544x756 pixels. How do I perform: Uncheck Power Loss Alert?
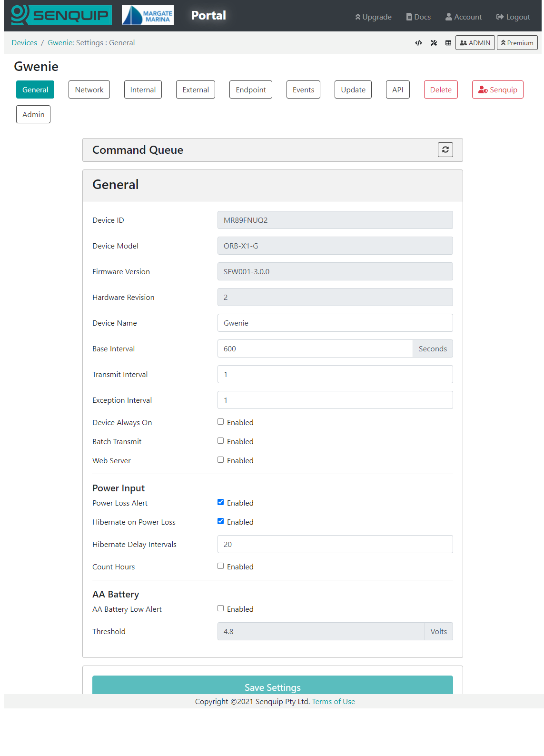220,502
